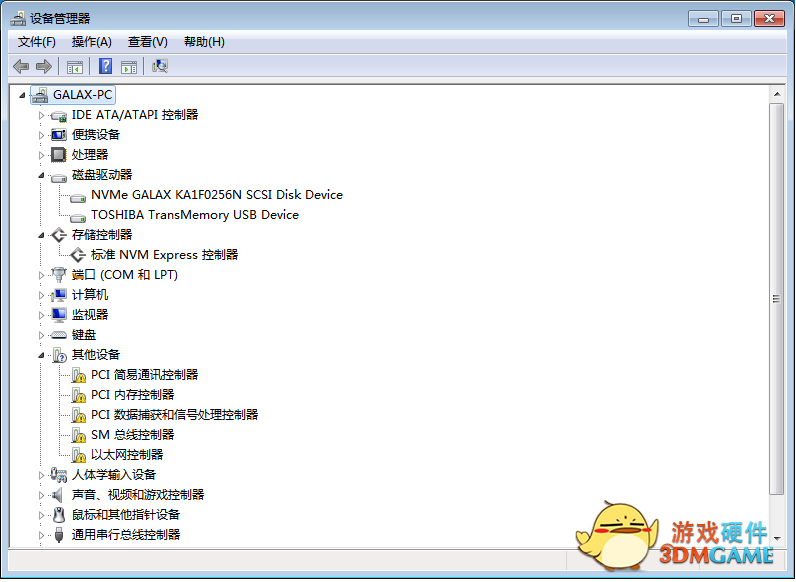Click the IDE ATA/ATAPI 控制器 icon

pyautogui.click(x=59, y=116)
